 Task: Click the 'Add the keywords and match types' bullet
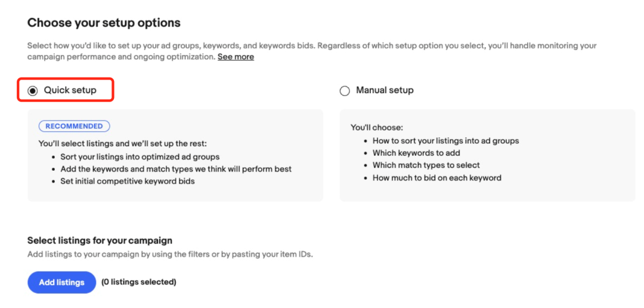coord(176,169)
